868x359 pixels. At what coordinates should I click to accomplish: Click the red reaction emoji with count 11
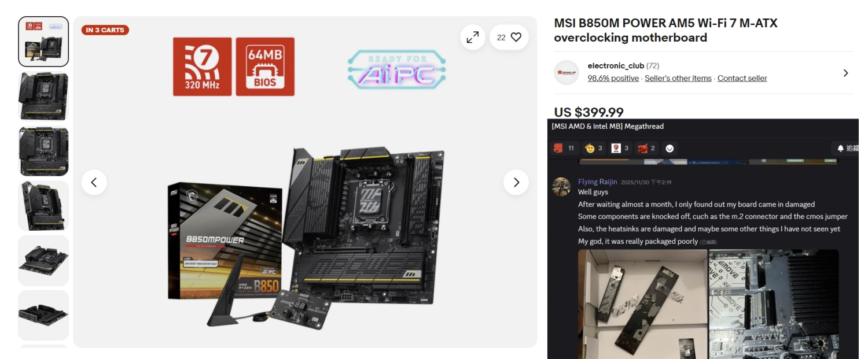(x=564, y=149)
